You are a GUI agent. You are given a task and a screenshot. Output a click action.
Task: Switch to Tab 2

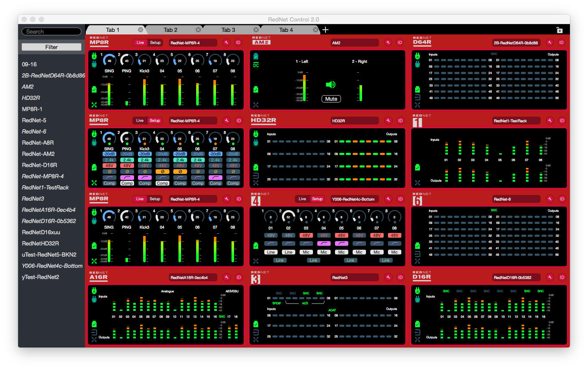tap(171, 30)
